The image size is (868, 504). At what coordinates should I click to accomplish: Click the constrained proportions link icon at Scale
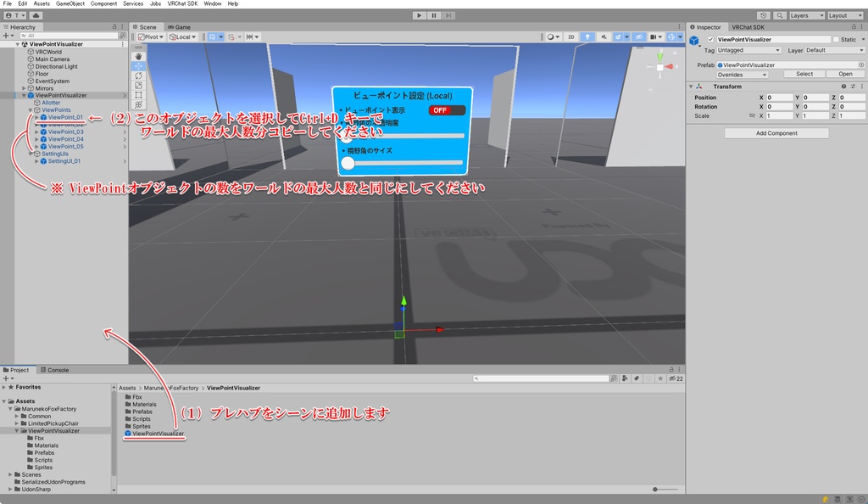pos(752,115)
